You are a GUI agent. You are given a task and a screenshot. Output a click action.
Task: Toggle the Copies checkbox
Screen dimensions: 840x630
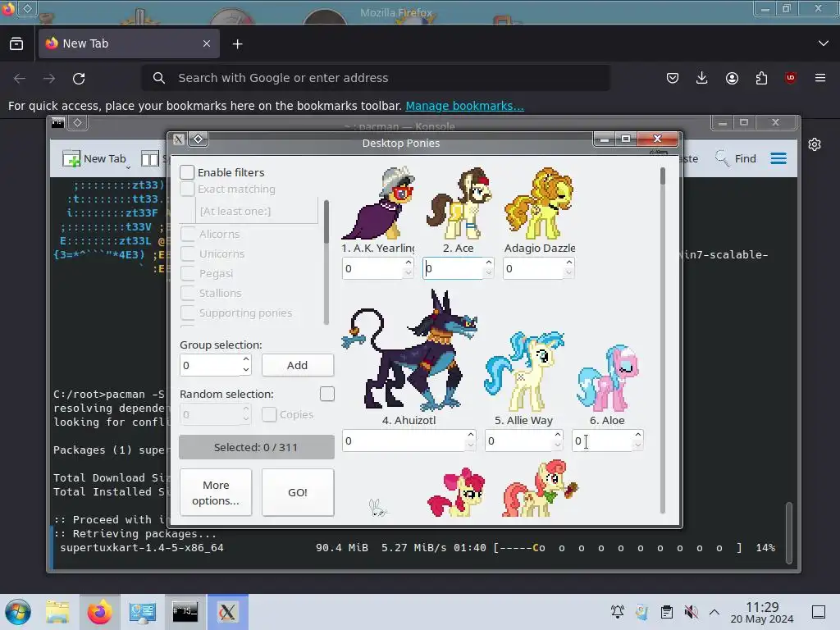pyautogui.click(x=269, y=414)
